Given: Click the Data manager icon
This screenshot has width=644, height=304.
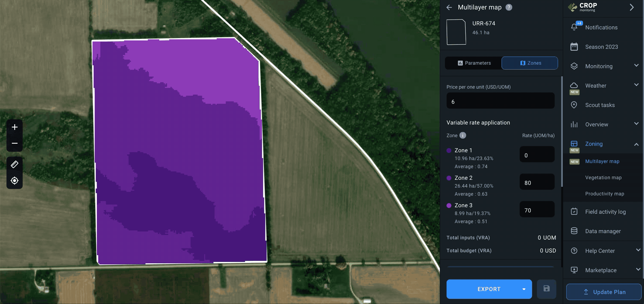Looking at the screenshot, I should tap(574, 231).
